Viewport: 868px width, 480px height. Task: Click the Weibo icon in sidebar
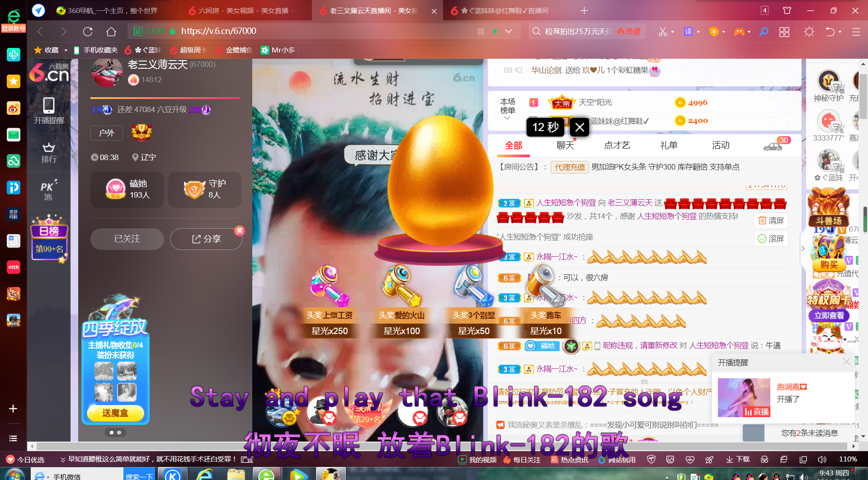(13, 108)
